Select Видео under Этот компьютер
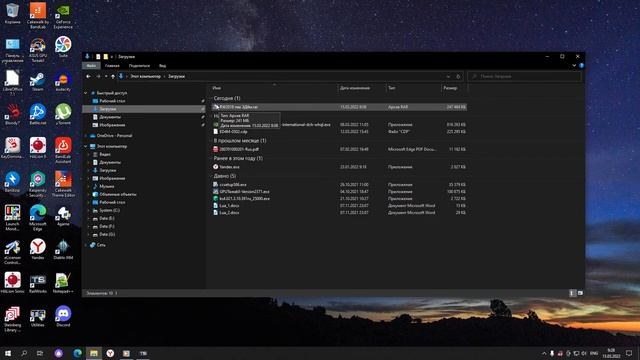 click(x=104, y=154)
